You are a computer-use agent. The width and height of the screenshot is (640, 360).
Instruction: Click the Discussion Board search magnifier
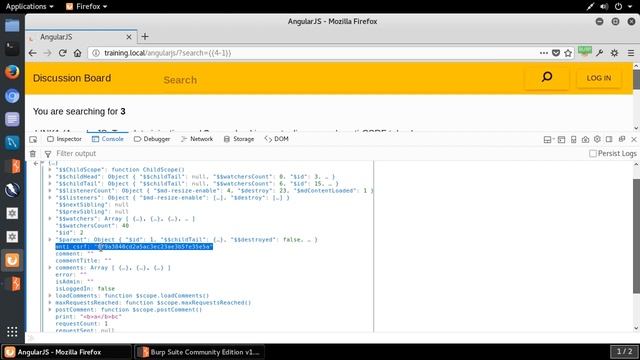547,77
